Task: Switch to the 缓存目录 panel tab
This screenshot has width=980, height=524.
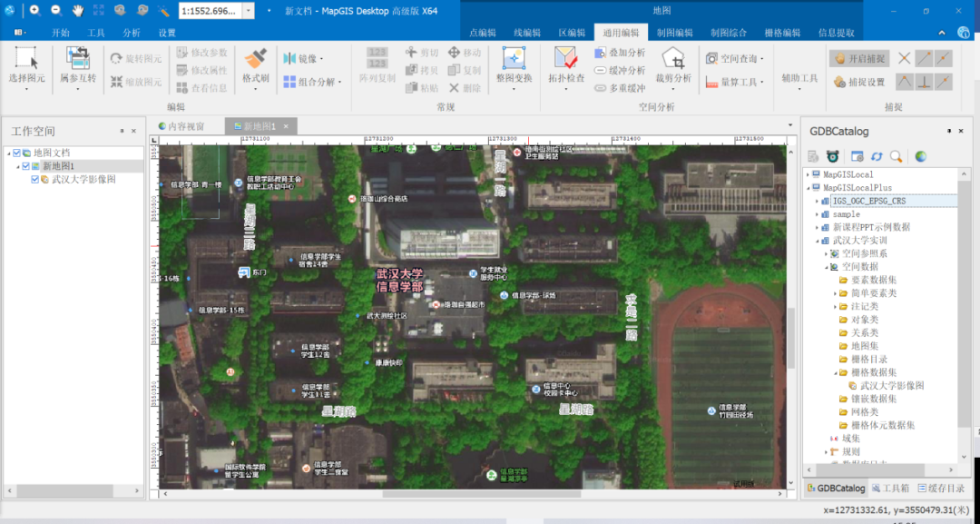Action: (941, 489)
